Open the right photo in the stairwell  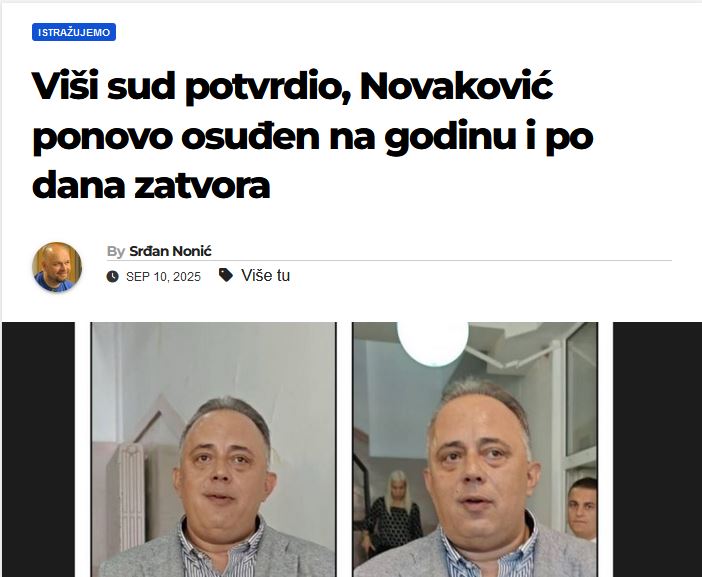[x=475, y=449]
